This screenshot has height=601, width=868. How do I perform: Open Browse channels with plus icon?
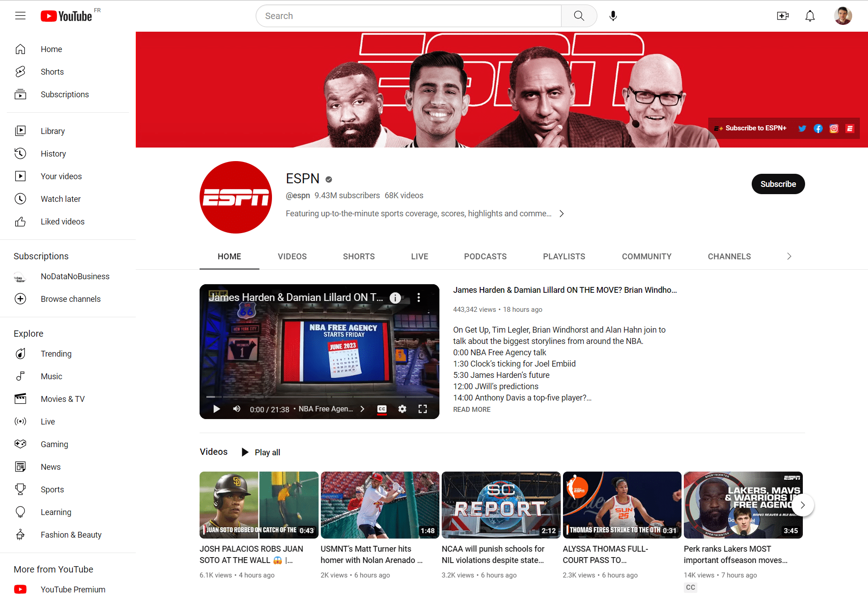(x=68, y=299)
